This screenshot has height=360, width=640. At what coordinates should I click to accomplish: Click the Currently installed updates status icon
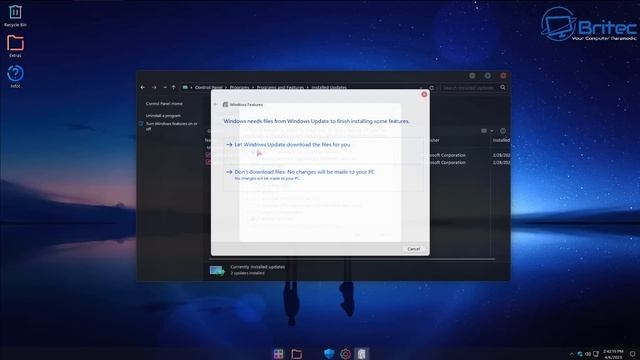click(217, 270)
